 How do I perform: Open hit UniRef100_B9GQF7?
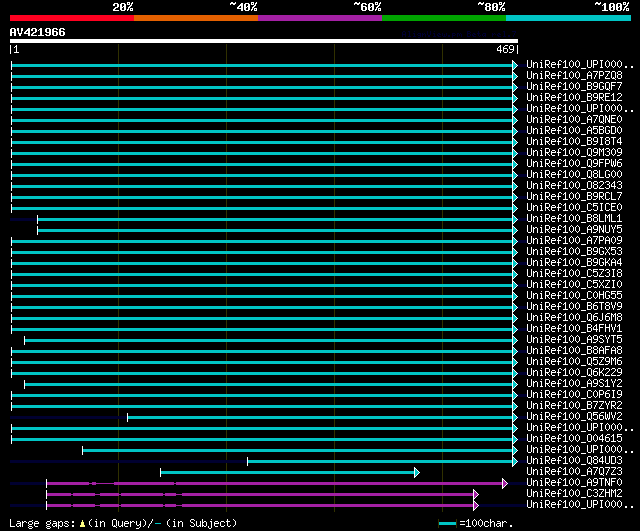[574, 87]
